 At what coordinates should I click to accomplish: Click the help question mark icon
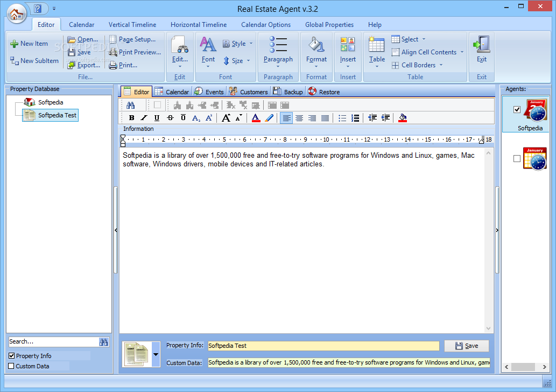pyautogui.click(x=38, y=8)
